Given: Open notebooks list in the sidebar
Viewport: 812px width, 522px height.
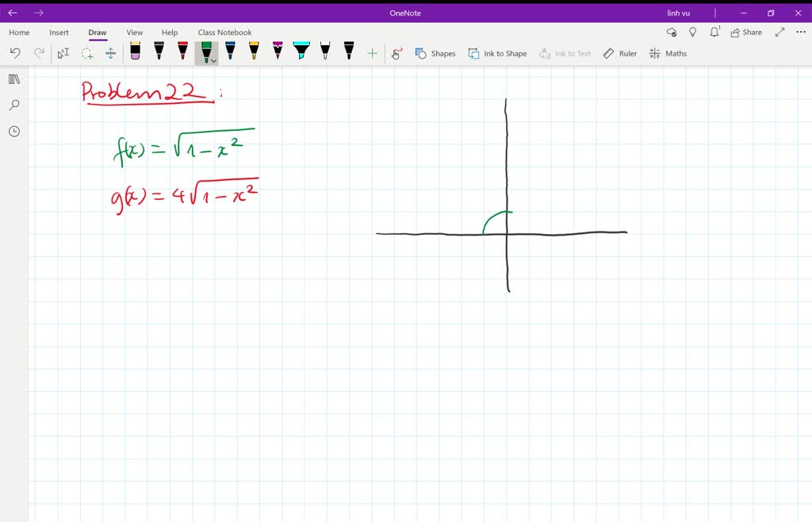Looking at the screenshot, I should [x=13, y=79].
